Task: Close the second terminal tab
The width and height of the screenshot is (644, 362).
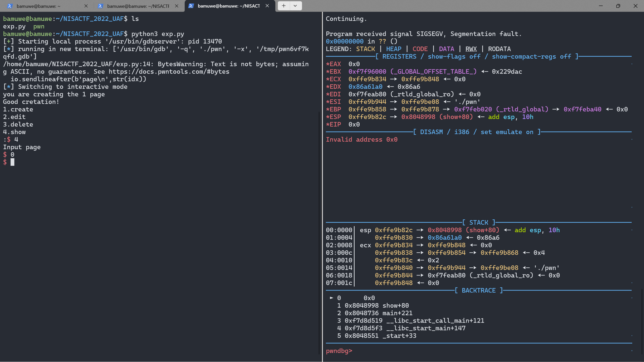Action: point(177,6)
